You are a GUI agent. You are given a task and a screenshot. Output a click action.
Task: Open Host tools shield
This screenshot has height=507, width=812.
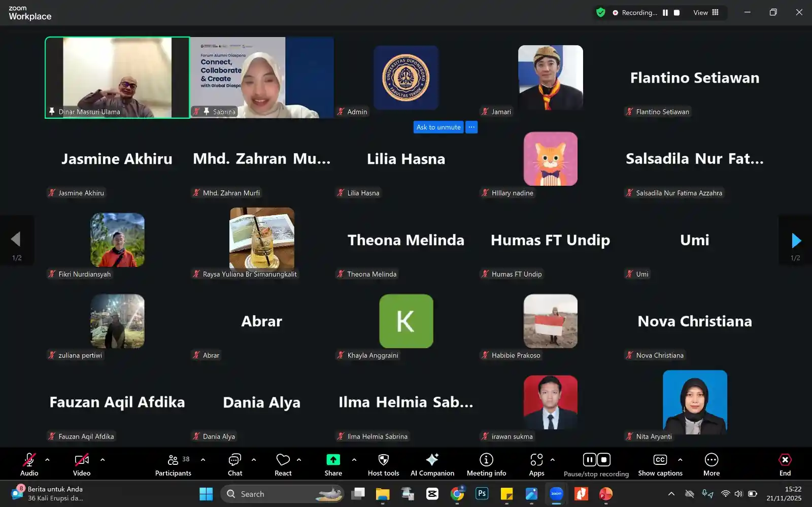[x=383, y=464]
